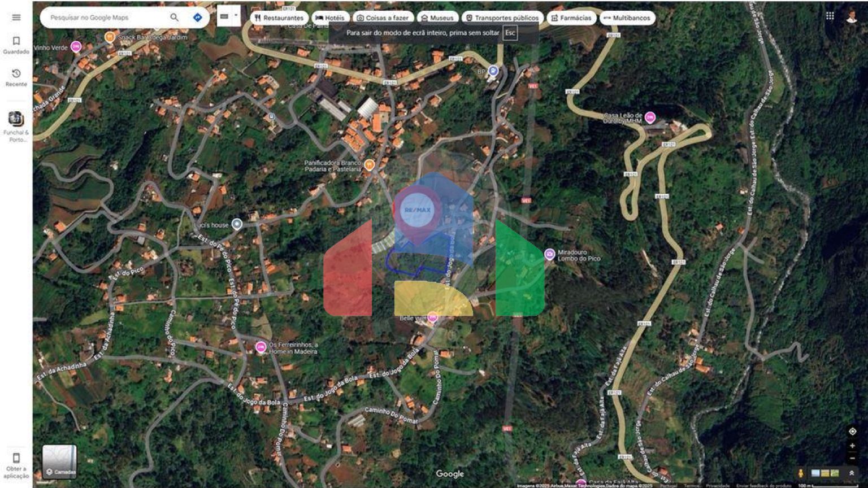Open the hamburger main menu icon
Viewport: 868px width, 488px height.
[16, 17]
